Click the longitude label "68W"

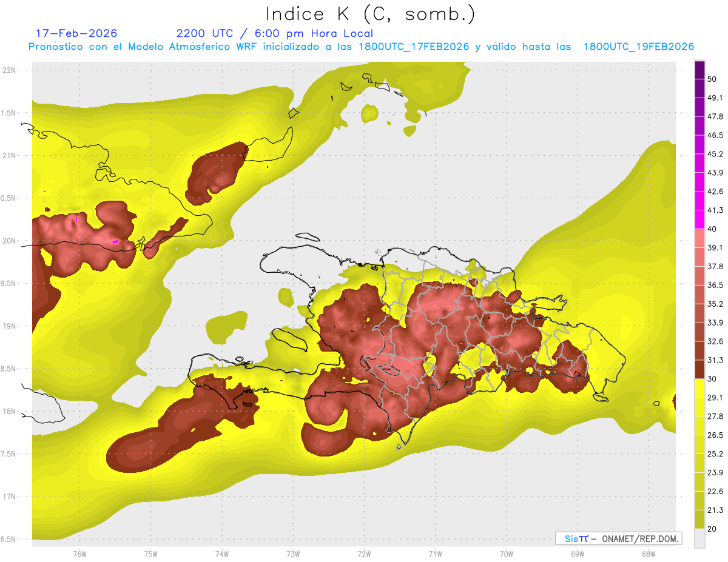coord(648,554)
